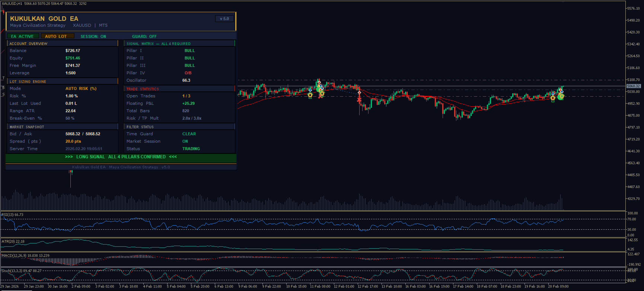The height and width of the screenshot is (291, 644).
Task: Click the Pillar IV 'O/B' status
Action: point(188,73)
